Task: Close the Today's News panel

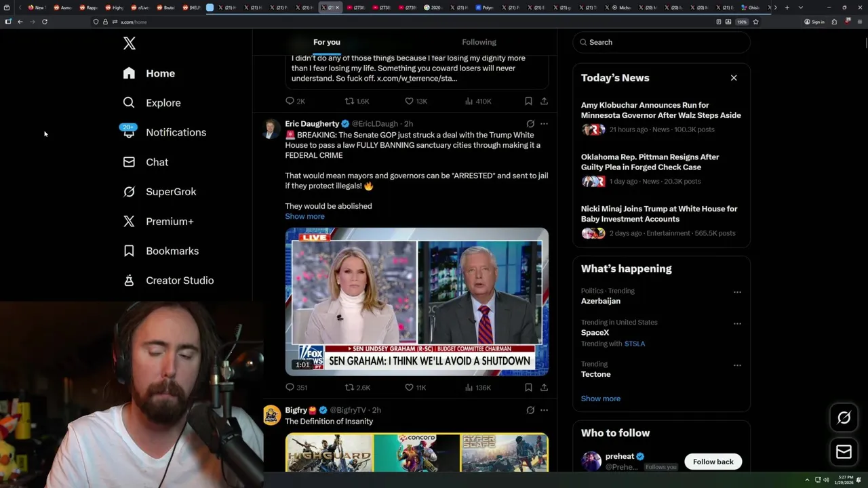Action: coord(734,78)
